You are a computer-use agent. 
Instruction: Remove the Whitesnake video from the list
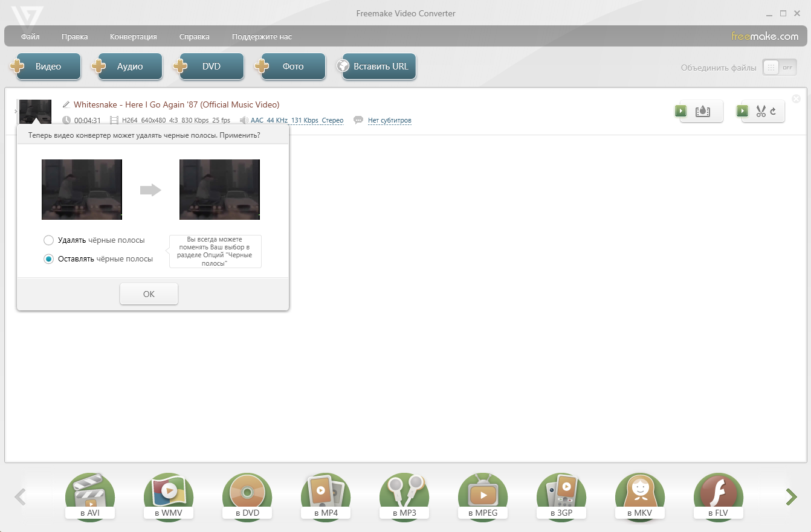[x=796, y=99]
